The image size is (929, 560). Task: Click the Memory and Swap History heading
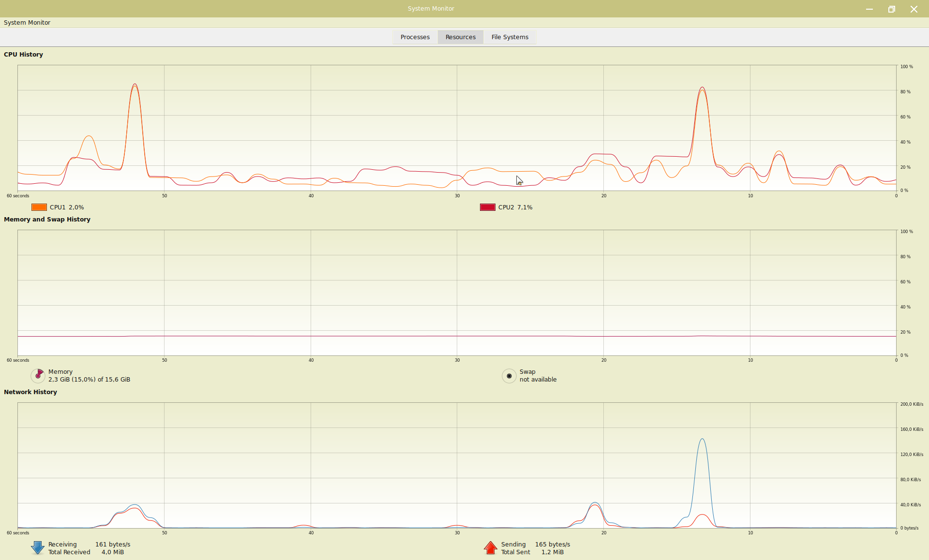47,220
